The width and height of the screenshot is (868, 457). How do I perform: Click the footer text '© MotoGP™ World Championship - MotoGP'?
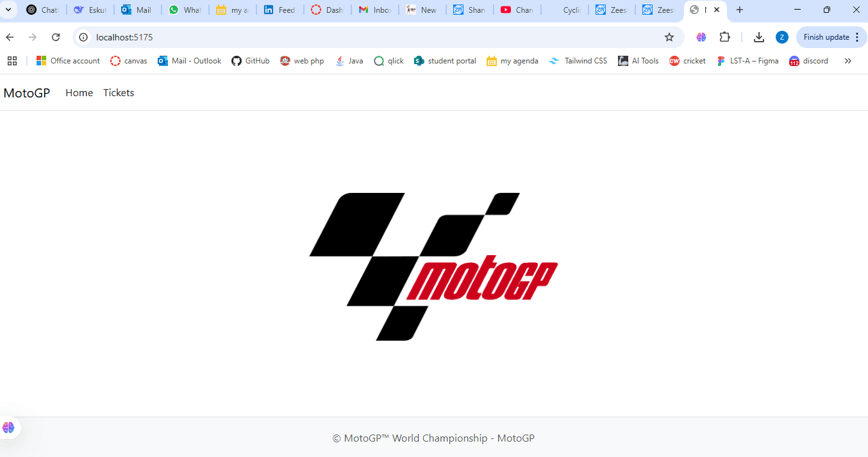pos(433,438)
